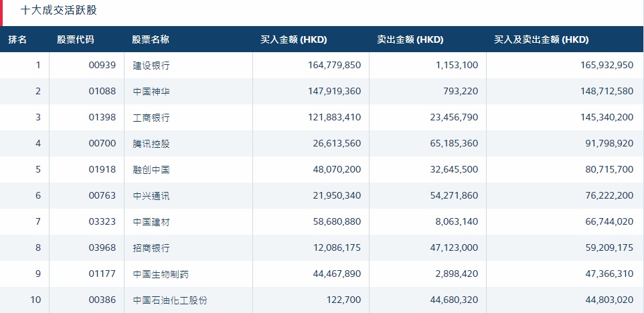Select stock name 工商银行
Screen dimensions: 644x313
coord(151,117)
